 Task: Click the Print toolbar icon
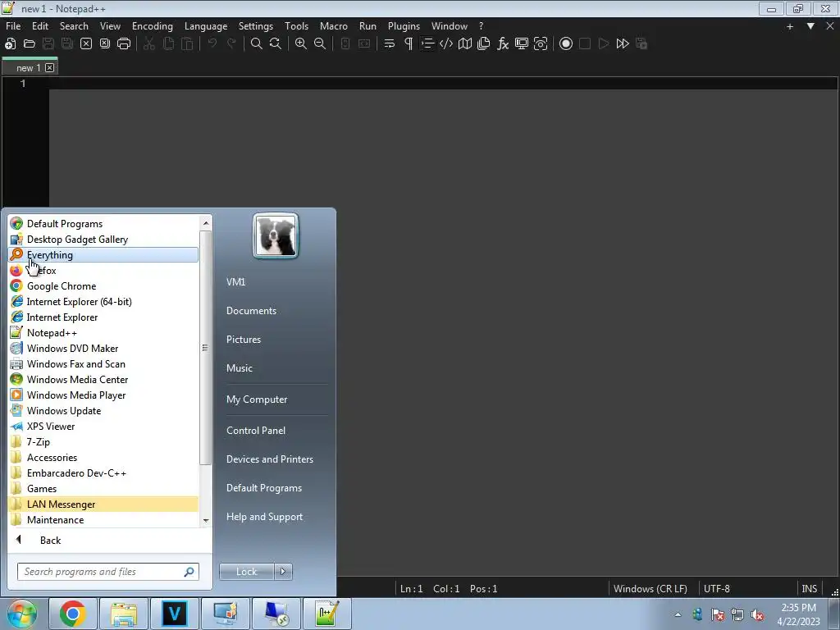[x=124, y=44]
